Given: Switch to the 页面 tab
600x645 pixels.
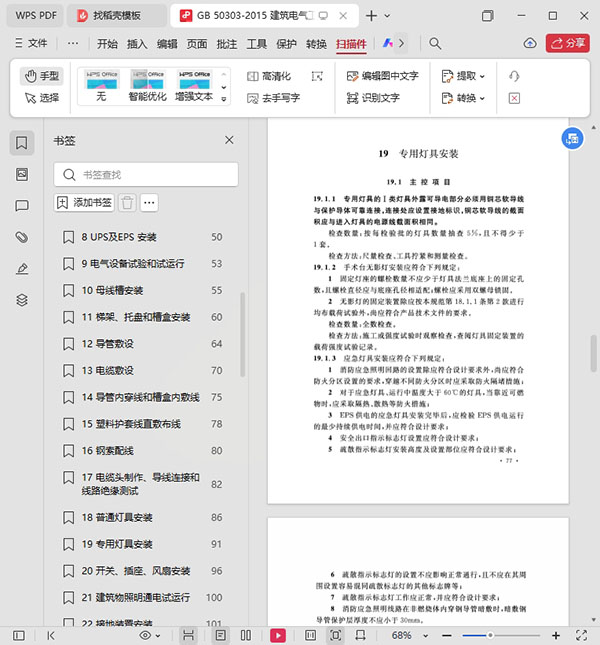Looking at the screenshot, I should pyautogui.click(x=197, y=44).
